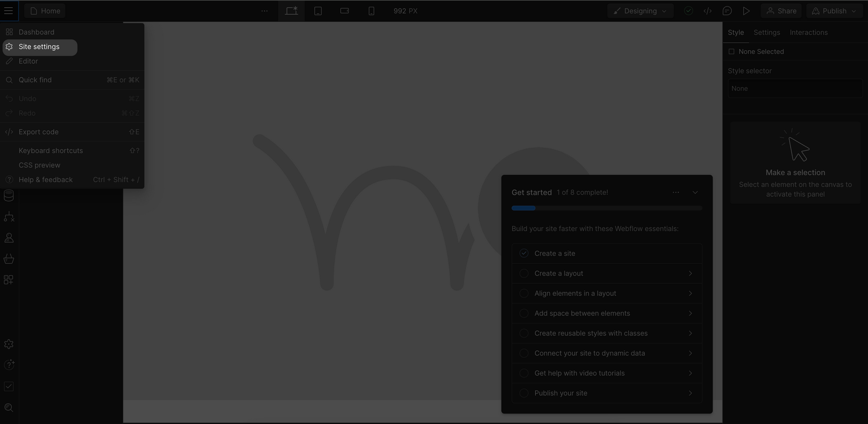868x424 pixels.
Task: Open the comments speech bubble icon
Action: (727, 11)
